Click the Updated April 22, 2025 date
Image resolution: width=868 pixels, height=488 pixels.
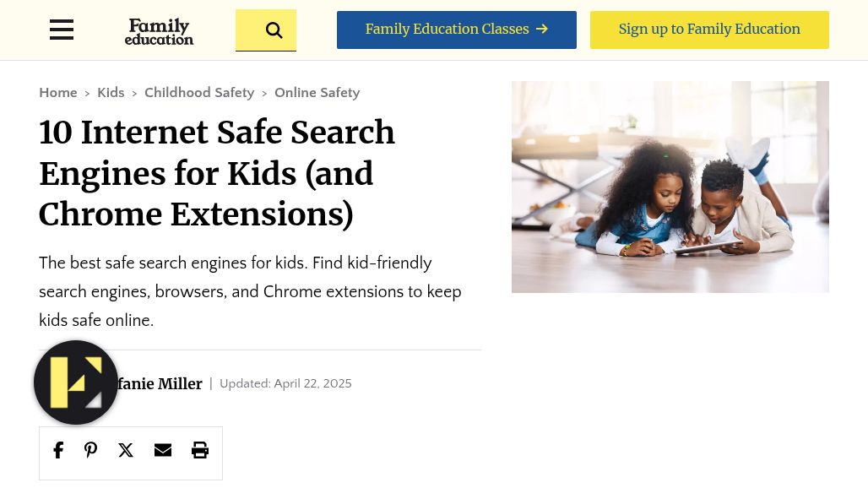285,383
